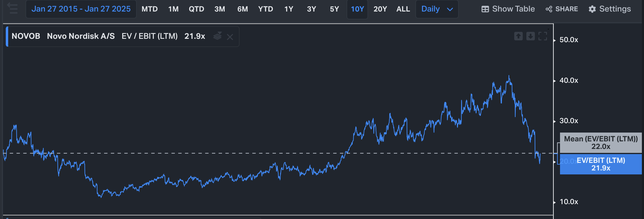
Task: Open the Daily frequency dropdown
Action: pos(437,9)
